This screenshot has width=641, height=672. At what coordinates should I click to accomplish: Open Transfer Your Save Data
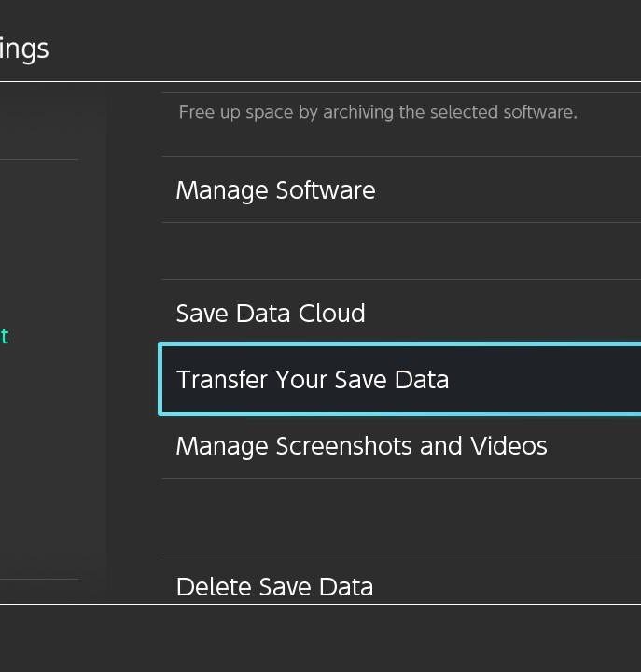click(313, 380)
